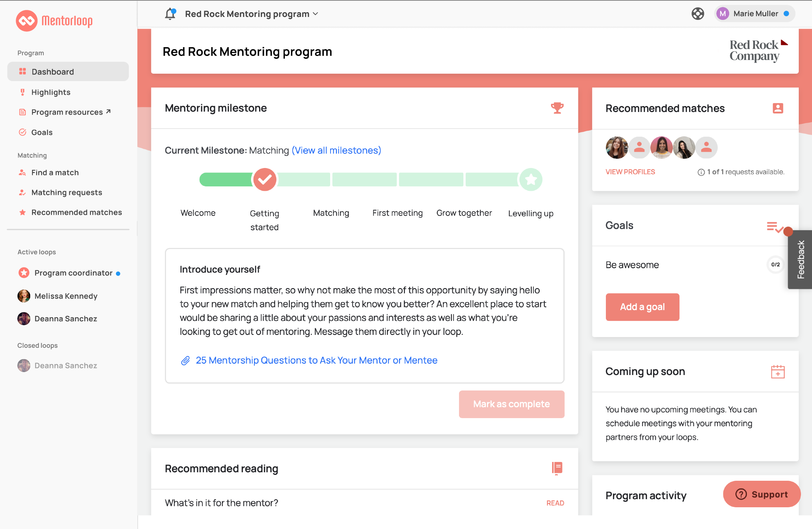Viewport: 812px width, 529px height.
Task: Click the Program coordinator star badge icon
Action: pos(24,273)
